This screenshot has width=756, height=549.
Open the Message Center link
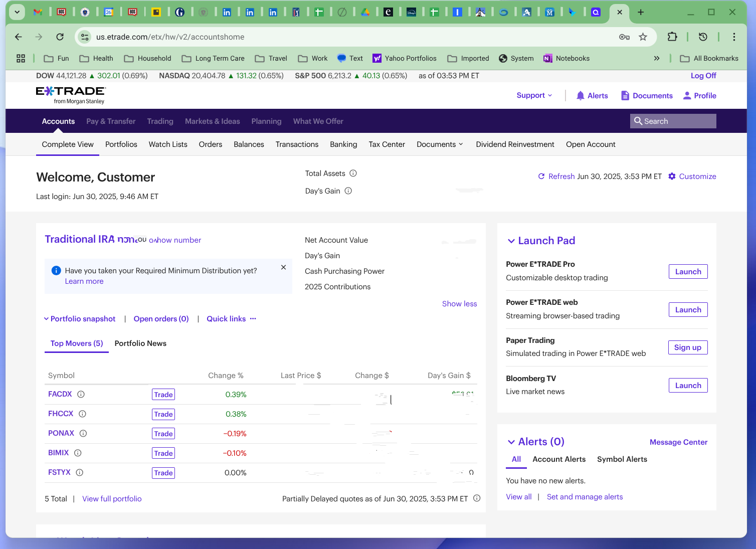pos(679,442)
